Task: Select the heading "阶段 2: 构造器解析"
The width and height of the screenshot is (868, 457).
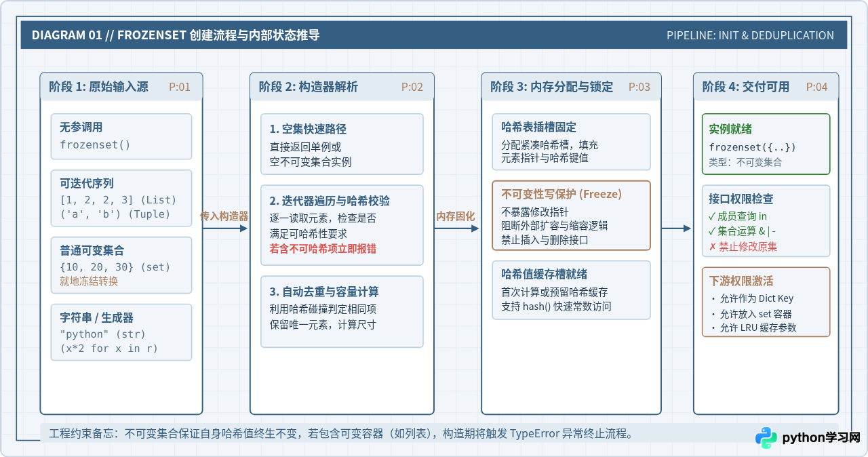Action: pyautogui.click(x=309, y=87)
